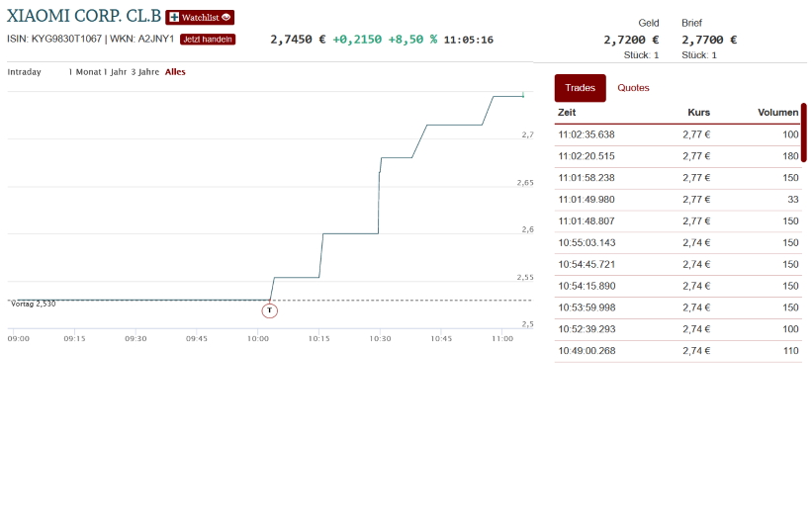Switch chart to 1 Jahr
This screenshot has height=526, width=812.
pos(116,72)
